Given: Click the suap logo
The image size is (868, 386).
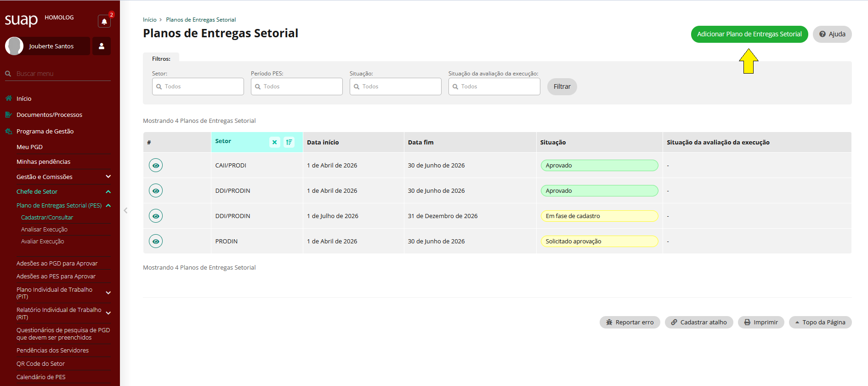Looking at the screenshot, I should click(x=21, y=20).
